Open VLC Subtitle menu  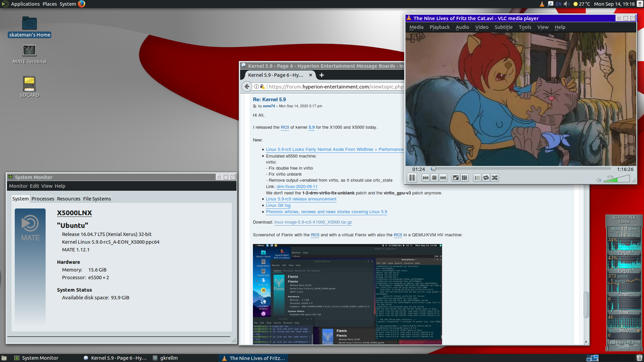click(503, 27)
